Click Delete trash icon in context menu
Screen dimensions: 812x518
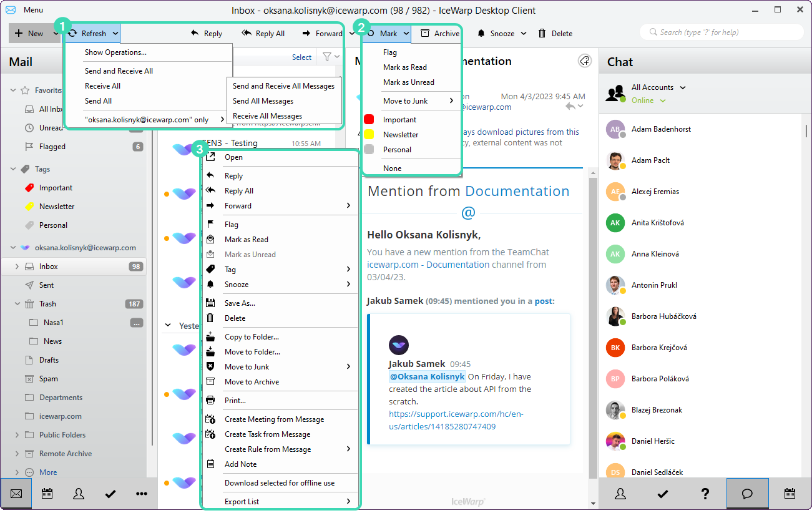click(x=210, y=318)
